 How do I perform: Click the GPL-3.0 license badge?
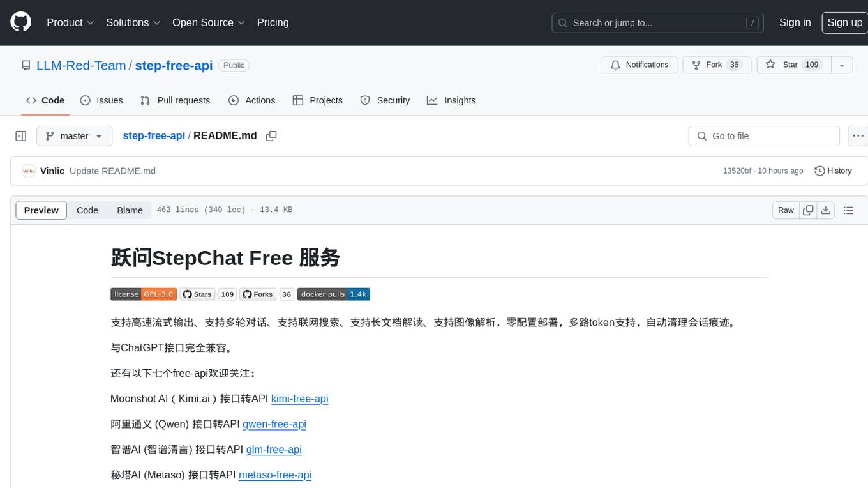tap(144, 294)
